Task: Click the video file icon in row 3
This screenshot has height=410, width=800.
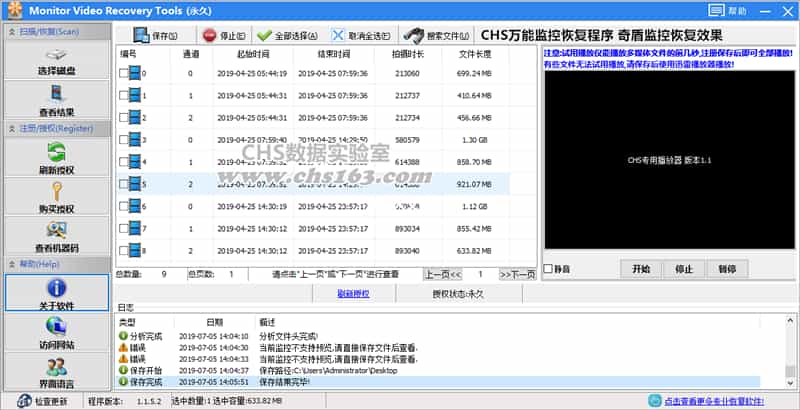Action: coord(135,139)
